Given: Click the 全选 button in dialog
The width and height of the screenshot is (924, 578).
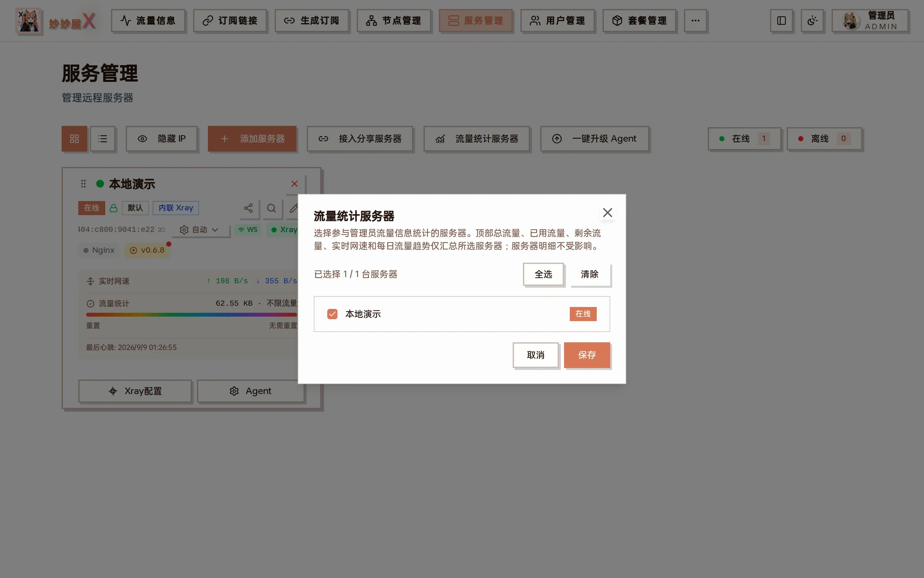Looking at the screenshot, I should (543, 274).
